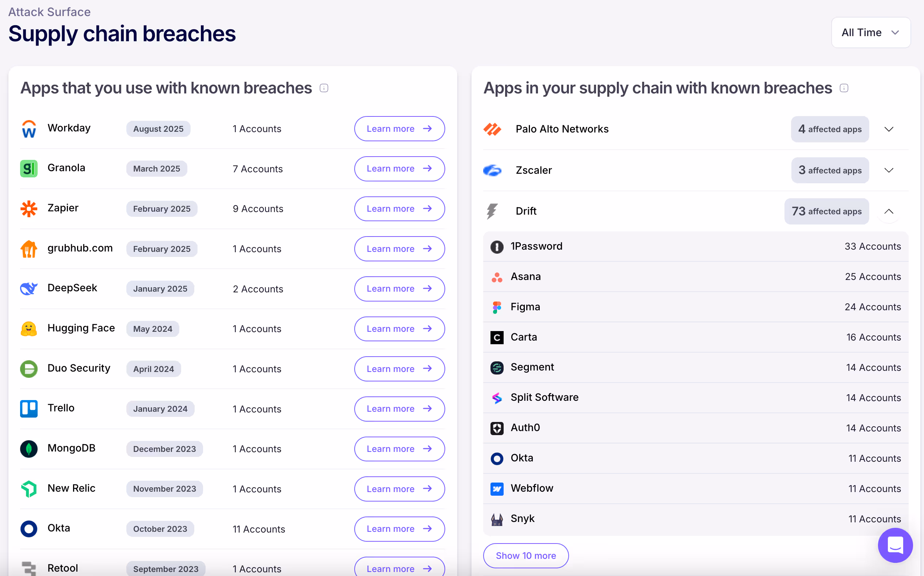Screen dimensions: 924x576
Task: Select the 1Password row in Drift list
Action: pos(695,246)
